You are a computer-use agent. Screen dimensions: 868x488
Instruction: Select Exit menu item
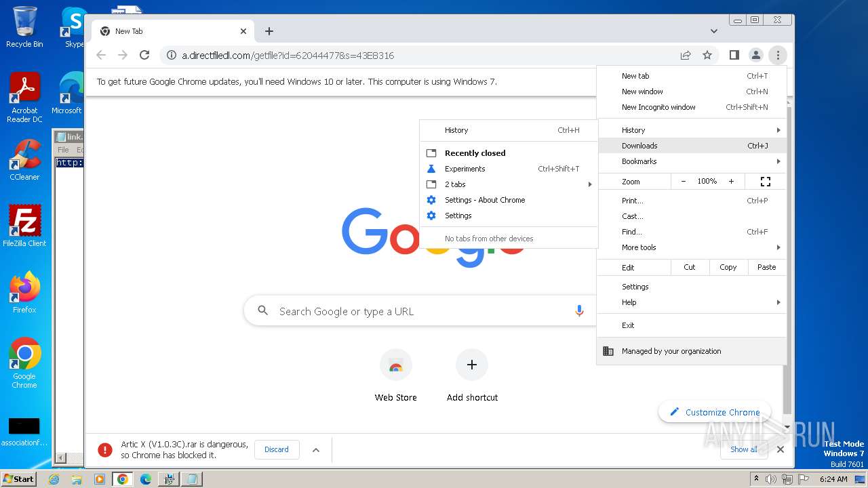pyautogui.click(x=692, y=325)
